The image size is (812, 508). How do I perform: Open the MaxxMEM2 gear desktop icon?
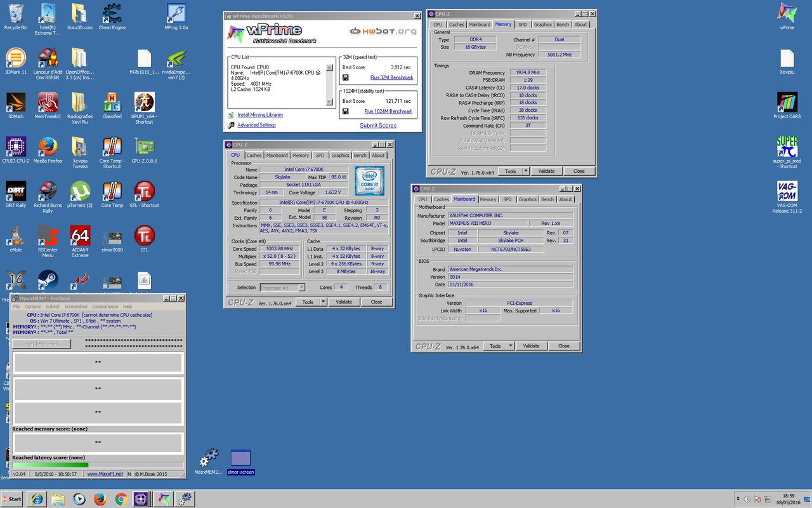pos(208,462)
